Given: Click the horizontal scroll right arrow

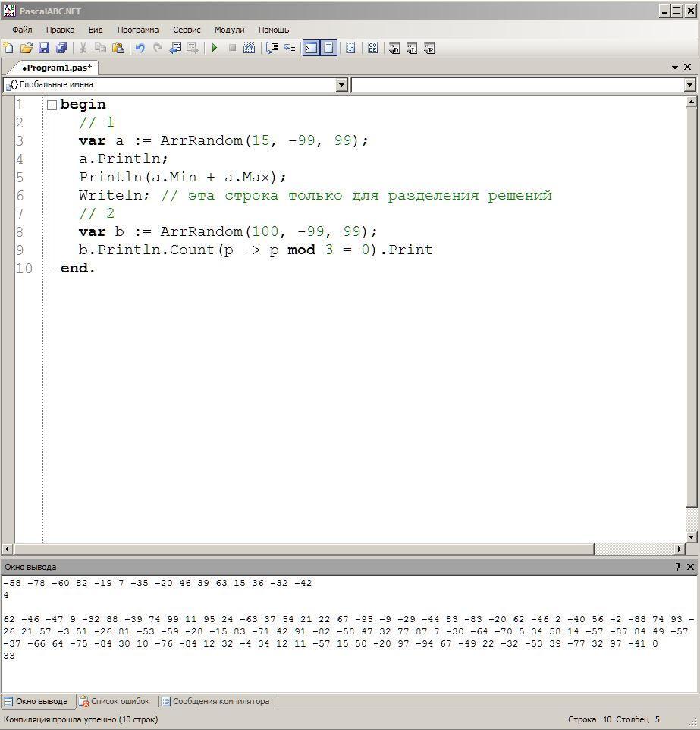Looking at the screenshot, I should (x=680, y=549).
